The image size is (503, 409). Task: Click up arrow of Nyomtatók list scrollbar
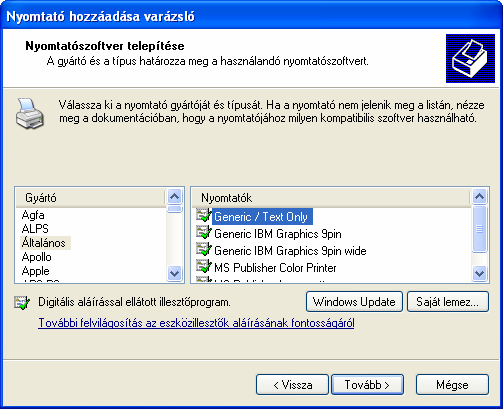coord(479,196)
